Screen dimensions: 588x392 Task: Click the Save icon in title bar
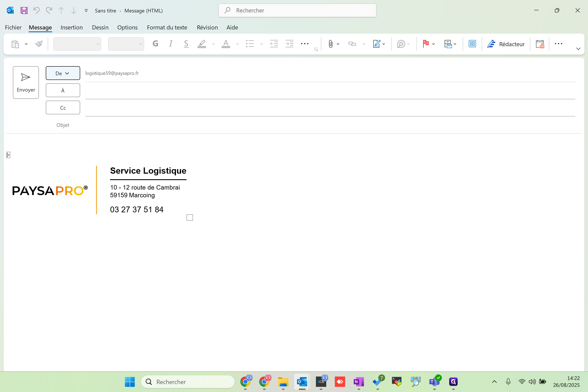24,11
